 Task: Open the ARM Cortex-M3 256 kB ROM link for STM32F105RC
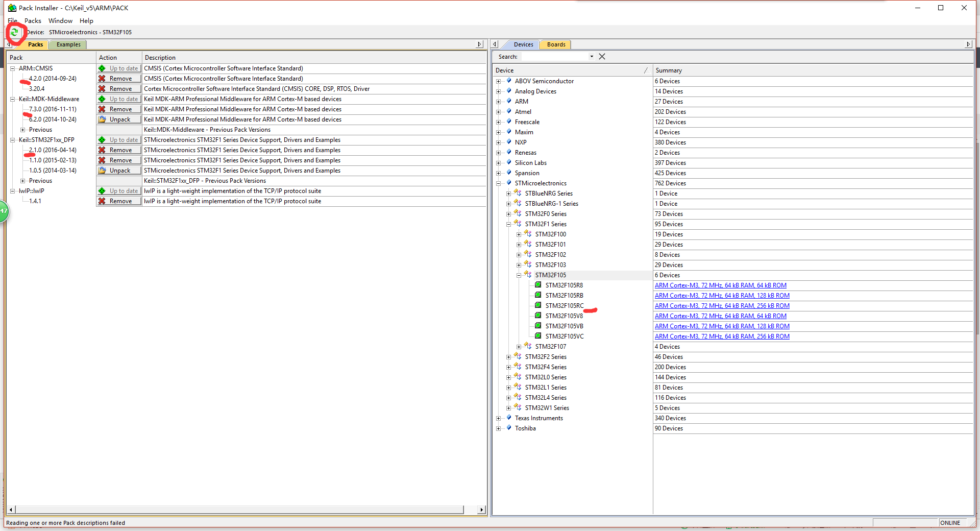pyautogui.click(x=722, y=305)
